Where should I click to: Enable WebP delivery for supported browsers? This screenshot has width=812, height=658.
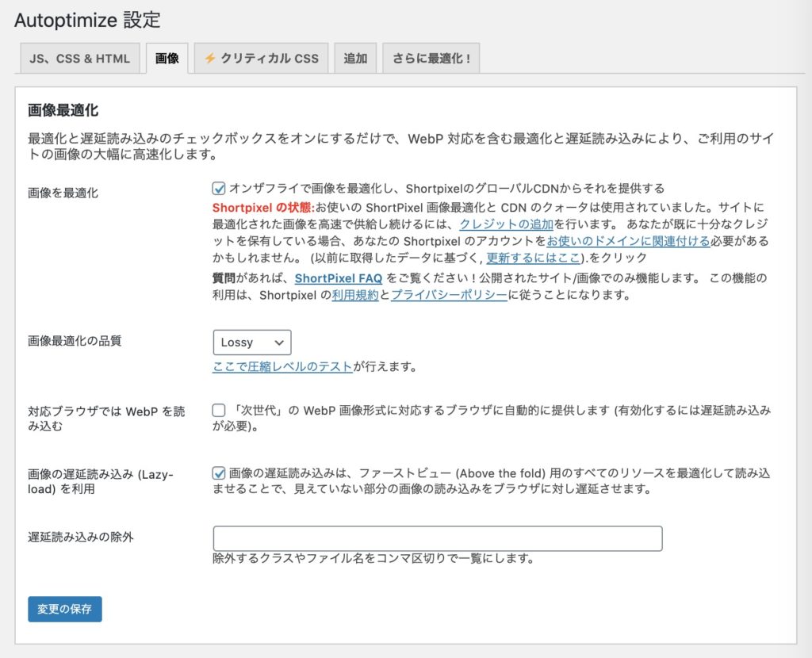(218, 410)
